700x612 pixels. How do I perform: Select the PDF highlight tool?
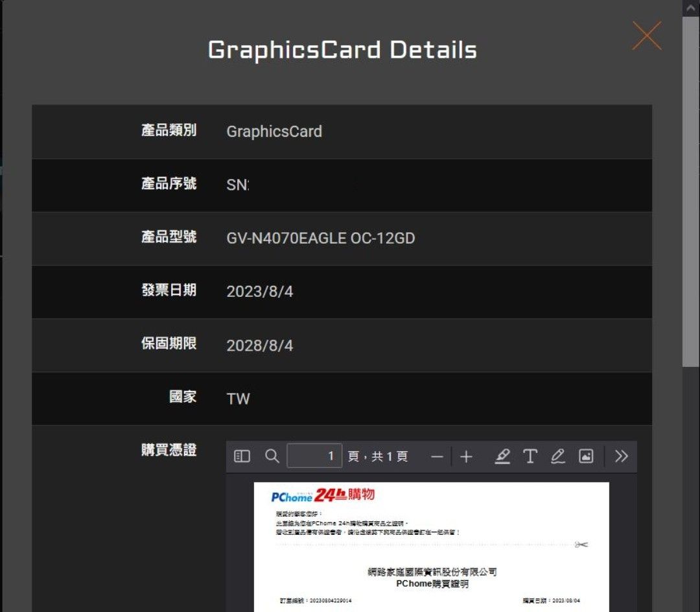pyautogui.click(x=502, y=456)
